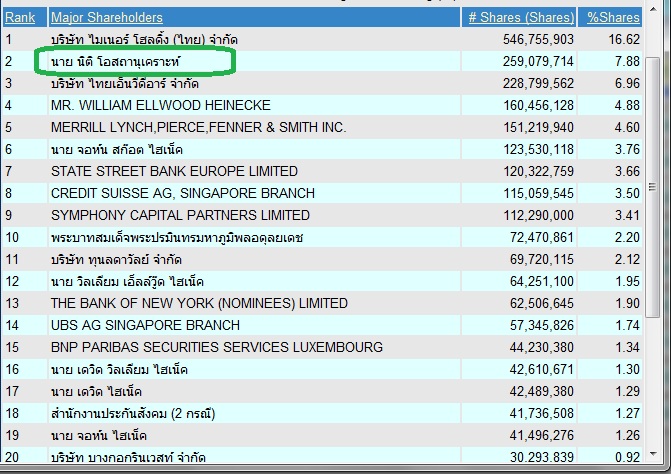Screen dimensions: 671x474
Task: Click share count 112,290,000
Action: tap(538, 215)
